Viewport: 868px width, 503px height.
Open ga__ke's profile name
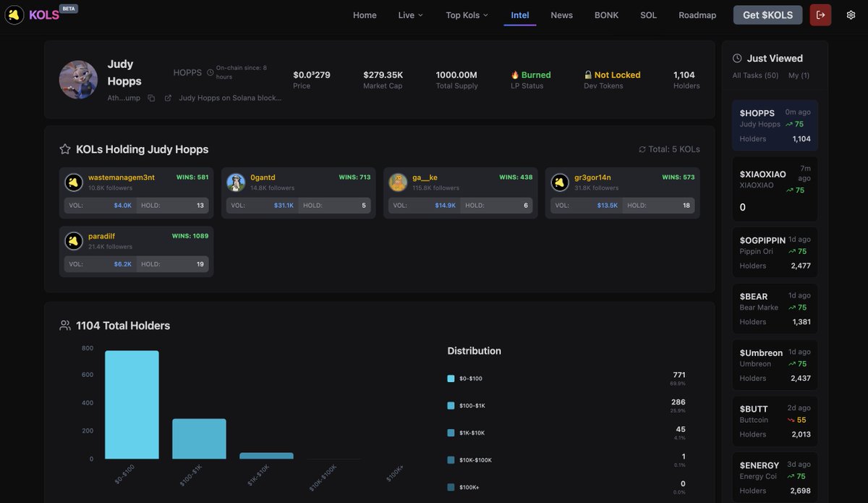[425, 177]
